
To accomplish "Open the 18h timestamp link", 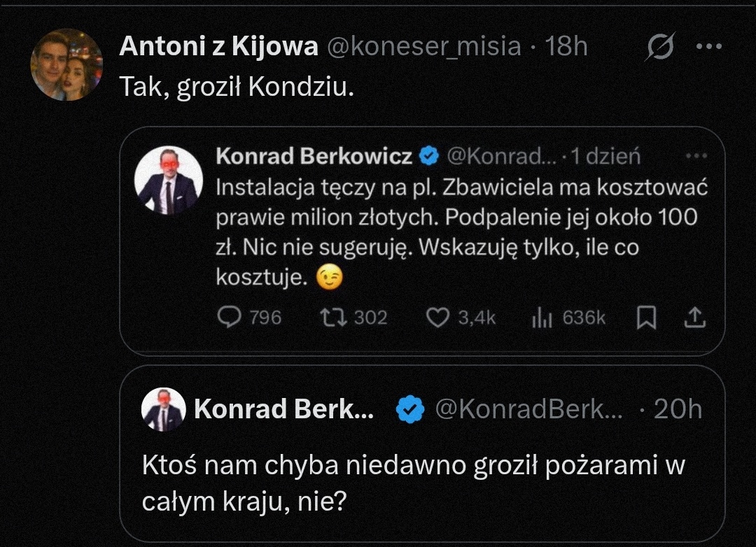I will (x=566, y=47).
